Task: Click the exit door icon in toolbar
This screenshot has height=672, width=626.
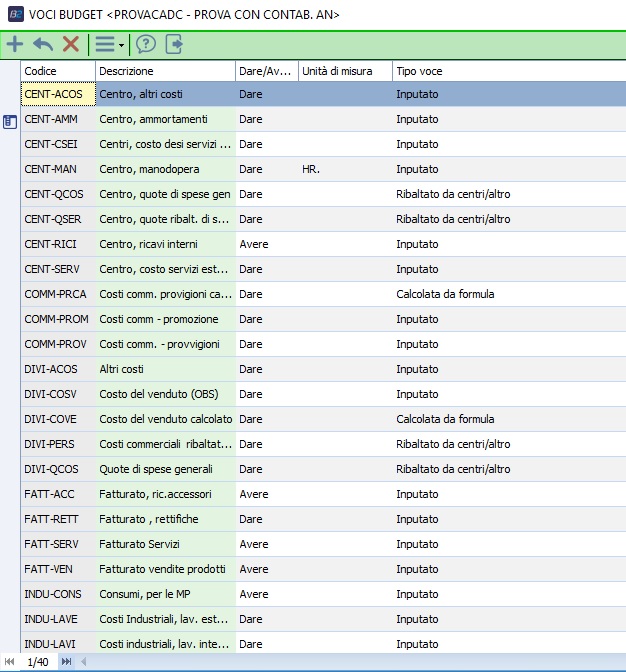Action: point(174,44)
